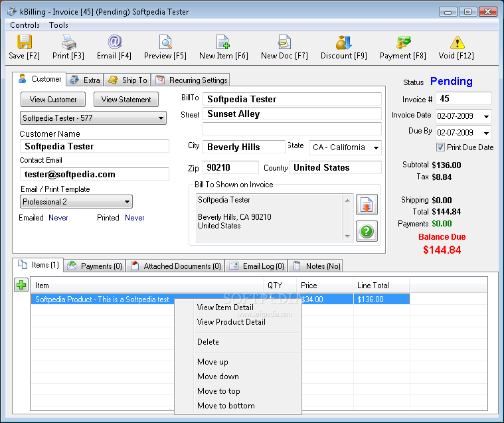Click the Save [F2] floppy disk icon
Screen dimensions: 504x423
(x=25, y=42)
